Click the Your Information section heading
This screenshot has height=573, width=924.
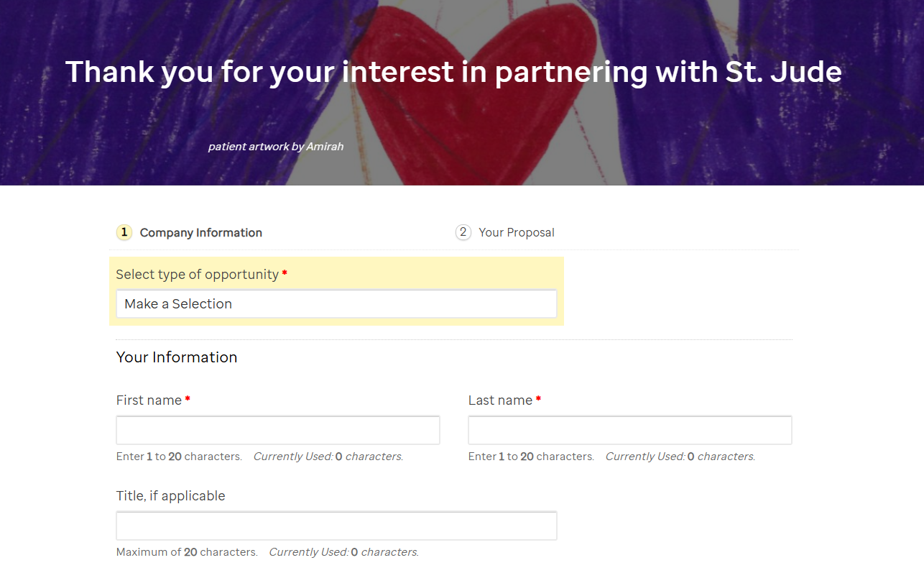click(x=177, y=357)
